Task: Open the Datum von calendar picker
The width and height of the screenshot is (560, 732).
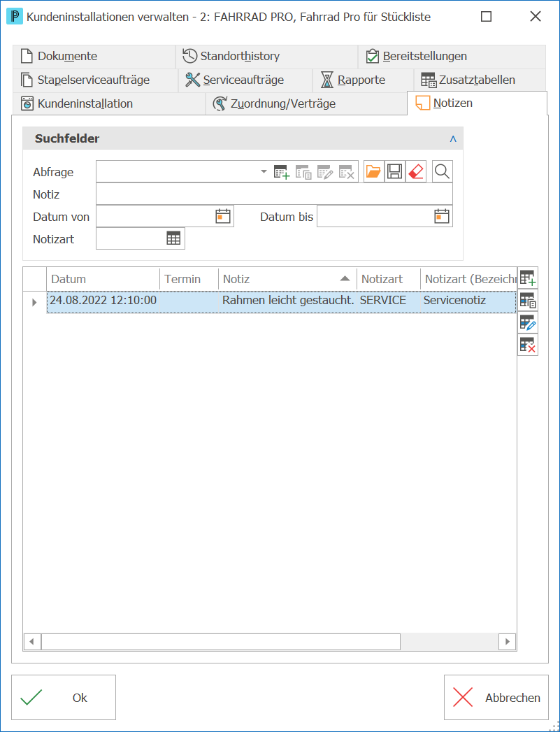Action: tap(223, 217)
